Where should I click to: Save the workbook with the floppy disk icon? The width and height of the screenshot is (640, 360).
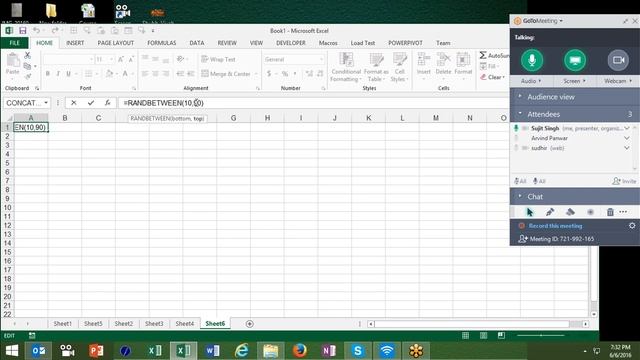[22, 31]
